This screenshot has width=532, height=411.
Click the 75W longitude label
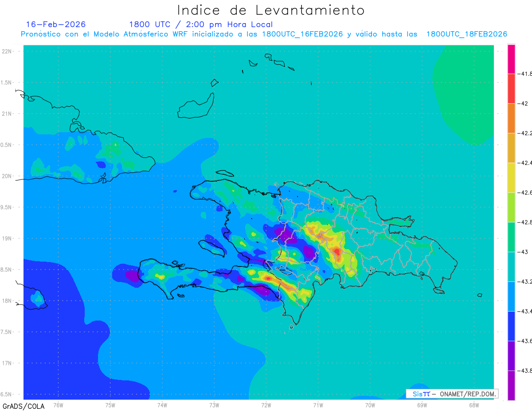[110, 405]
